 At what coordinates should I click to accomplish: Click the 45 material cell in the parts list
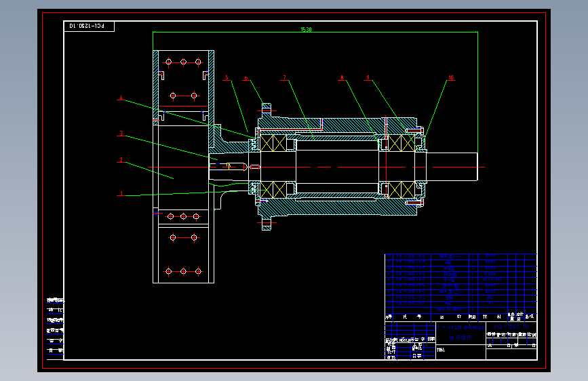point(490,303)
